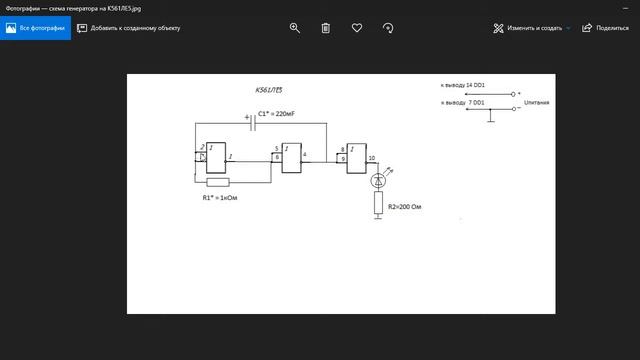Click the add-to-creation icon
The height and width of the screenshot is (360, 640).
82,28
